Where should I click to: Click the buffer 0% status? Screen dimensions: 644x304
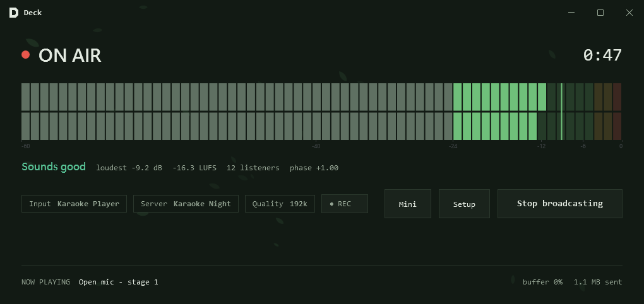click(542, 282)
